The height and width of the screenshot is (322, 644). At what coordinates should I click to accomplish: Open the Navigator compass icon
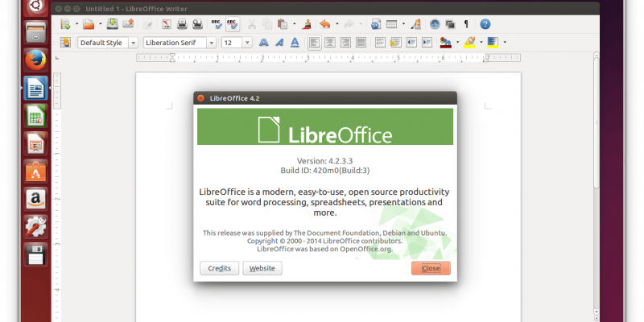click(x=435, y=24)
